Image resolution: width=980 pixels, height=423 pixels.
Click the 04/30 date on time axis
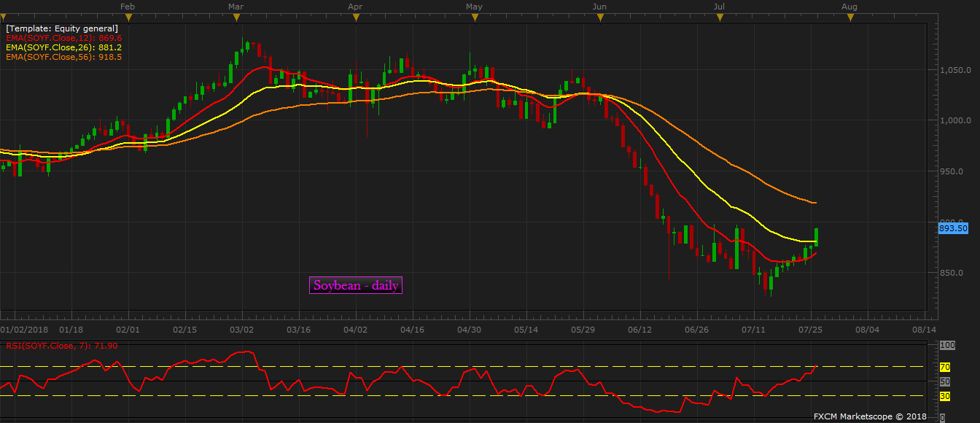click(x=470, y=329)
